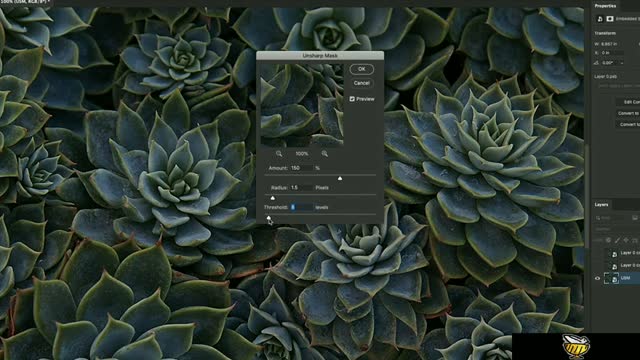The height and width of the screenshot is (360, 640).
Task: Open the rotation angle dropdown
Action: (x=622, y=63)
